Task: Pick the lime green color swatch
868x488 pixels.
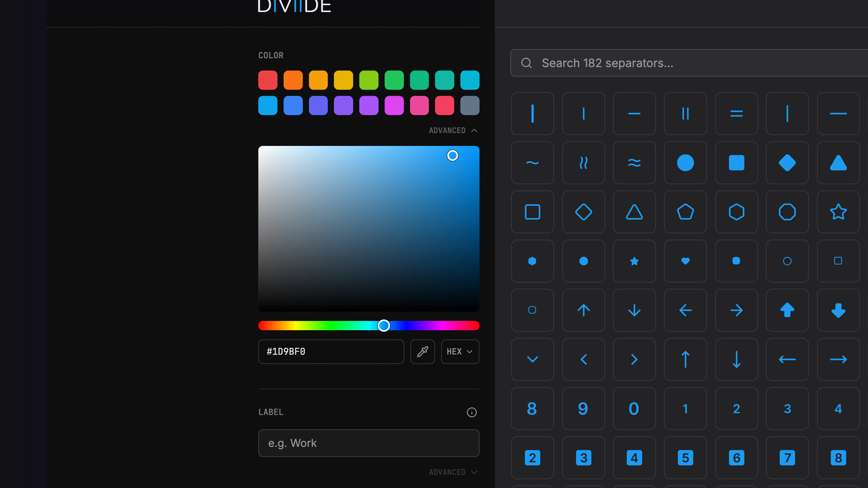Action: [x=369, y=80]
